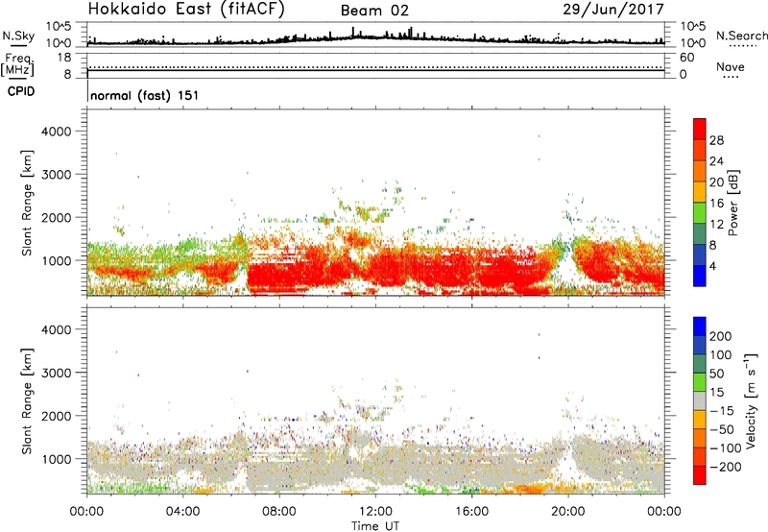
Task: Click the 'normal (fast) 151' text
Action: tap(145, 95)
